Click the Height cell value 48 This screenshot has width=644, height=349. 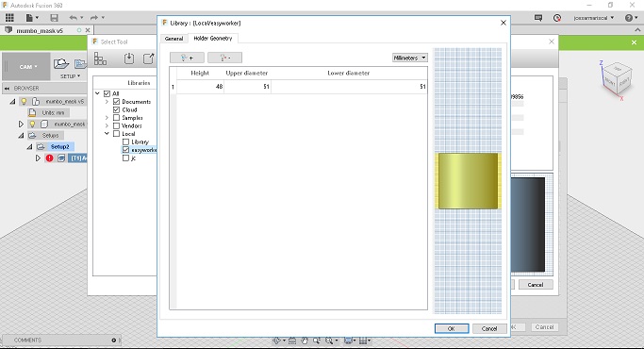(201, 87)
